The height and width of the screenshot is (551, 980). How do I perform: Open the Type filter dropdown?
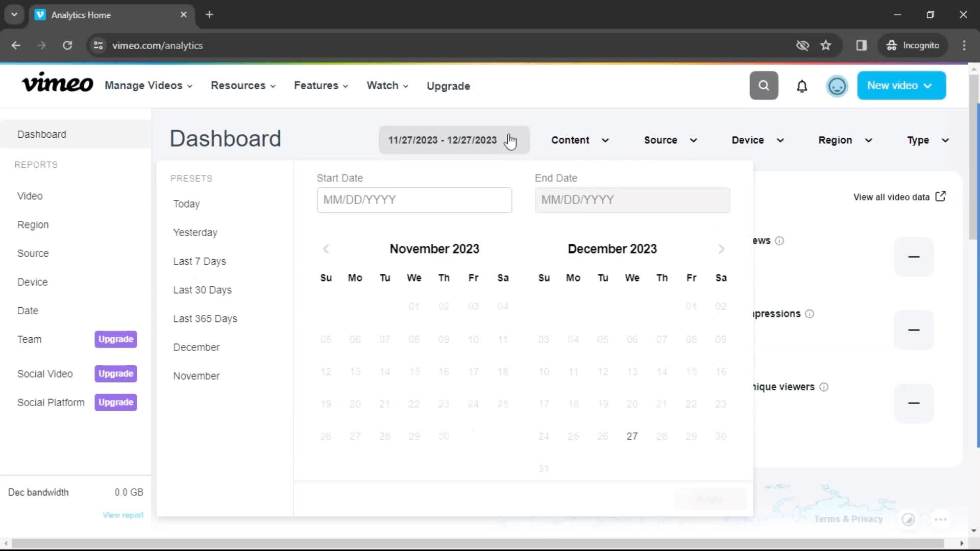[x=928, y=140]
